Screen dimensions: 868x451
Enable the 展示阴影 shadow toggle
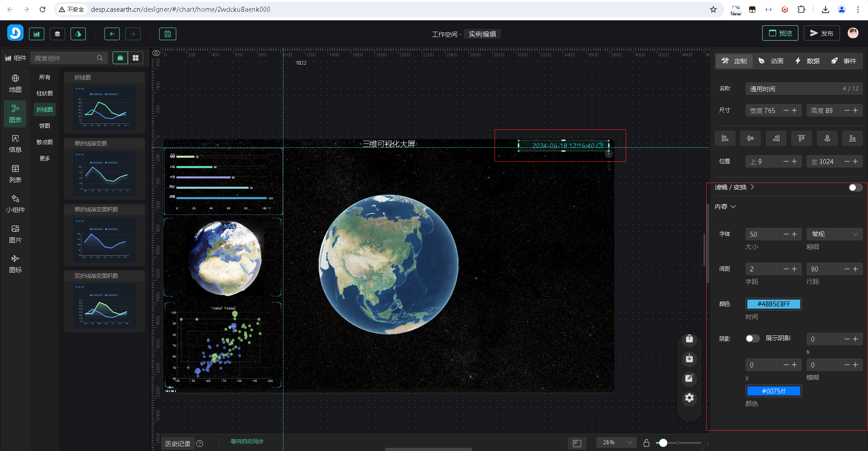pyautogui.click(x=752, y=338)
